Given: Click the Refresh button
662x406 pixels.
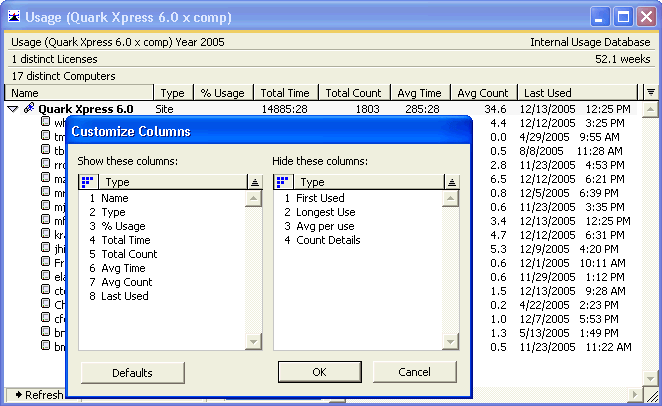Looking at the screenshot, I should click(x=38, y=395).
